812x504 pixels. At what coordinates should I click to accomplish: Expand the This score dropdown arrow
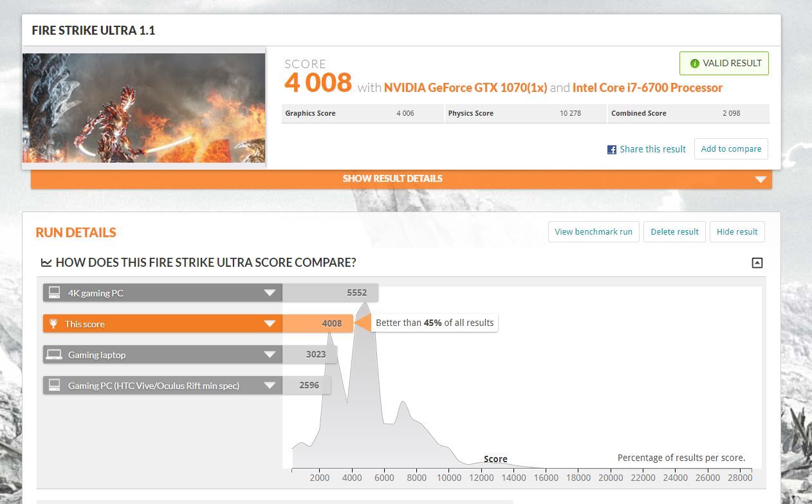coord(270,324)
